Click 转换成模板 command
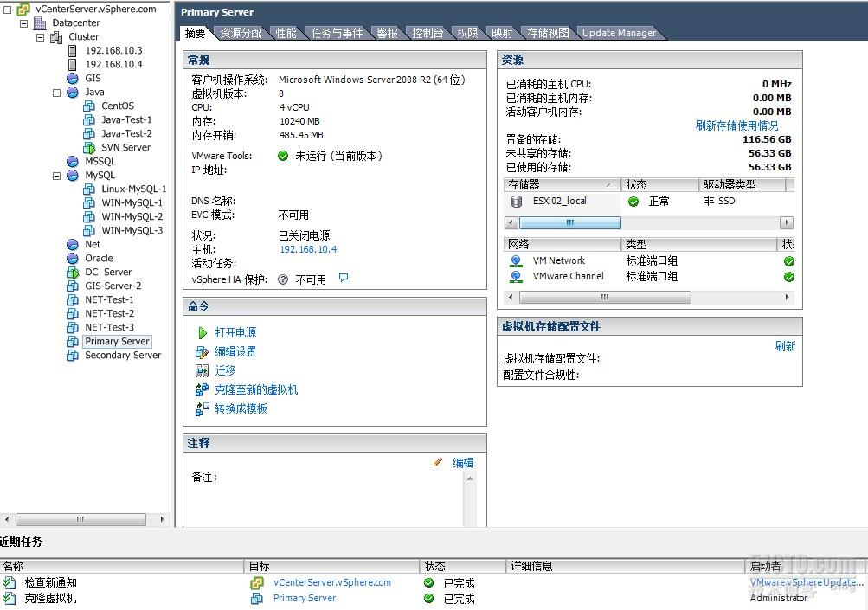Viewport: 868px width, 610px height. [x=241, y=408]
